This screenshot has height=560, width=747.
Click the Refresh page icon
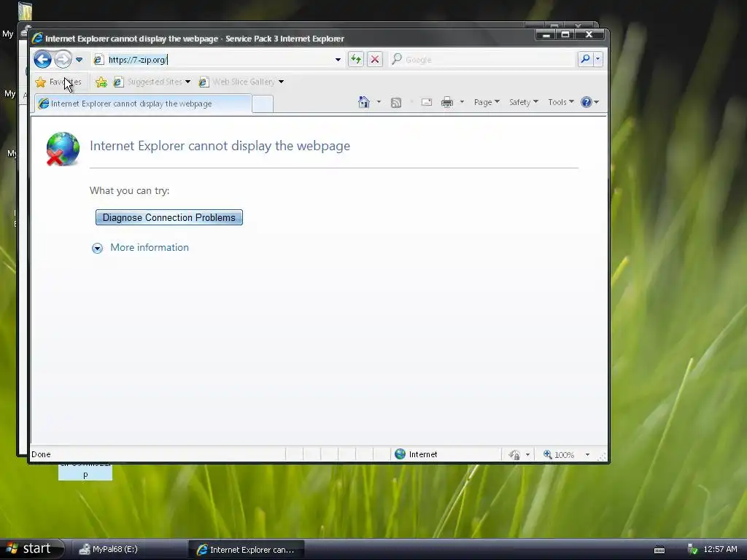pyautogui.click(x=356, y=60)
